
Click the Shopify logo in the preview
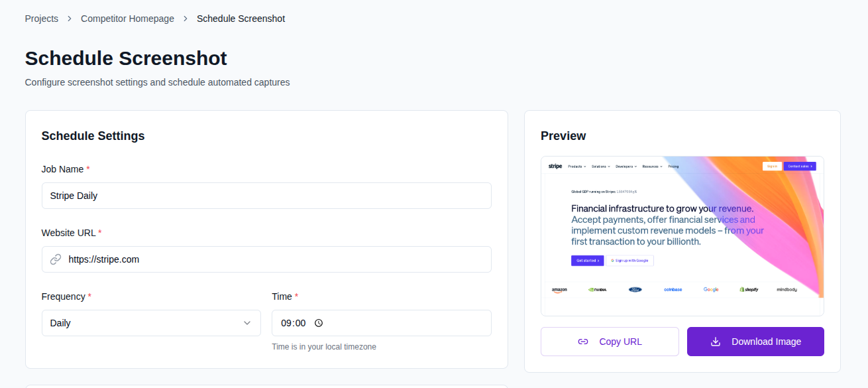(748, 289)
